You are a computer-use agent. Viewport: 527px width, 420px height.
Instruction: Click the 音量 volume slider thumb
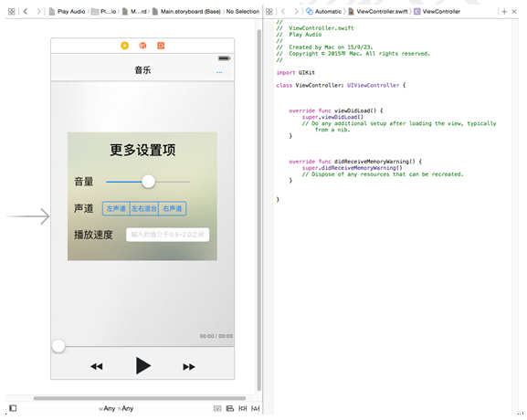(x=148, y=182)
